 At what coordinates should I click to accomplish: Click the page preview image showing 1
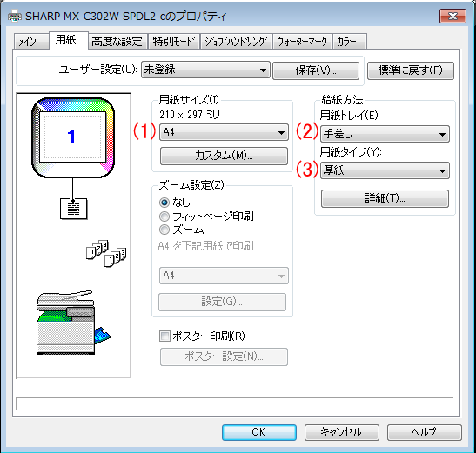click(73, 137)
